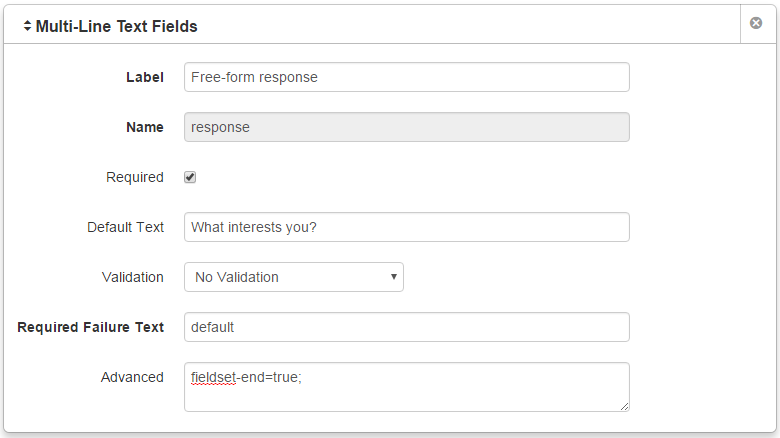Click the Label input field
The height and width of the screenshot is (438, 780).
(406, 77)
